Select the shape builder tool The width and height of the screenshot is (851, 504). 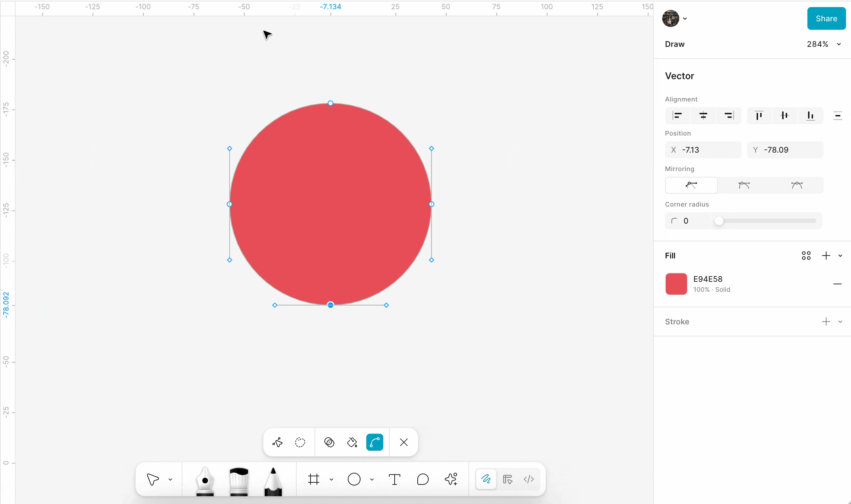[329, 442]
